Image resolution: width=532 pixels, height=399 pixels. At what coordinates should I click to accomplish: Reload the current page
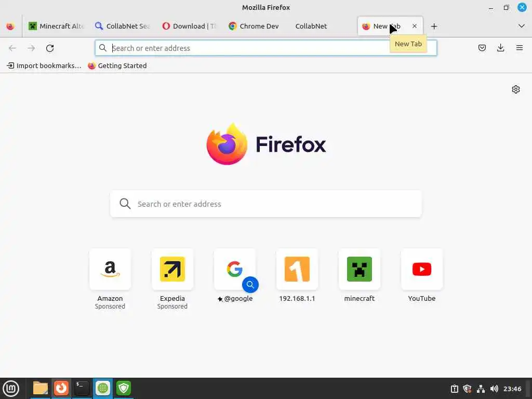(x=50, y=48)
